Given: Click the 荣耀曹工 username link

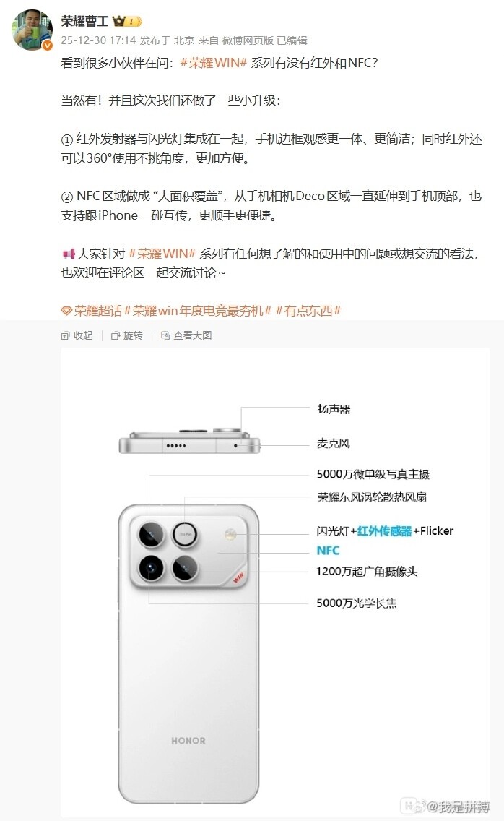Looking at the screenshot, I should 84,21.
